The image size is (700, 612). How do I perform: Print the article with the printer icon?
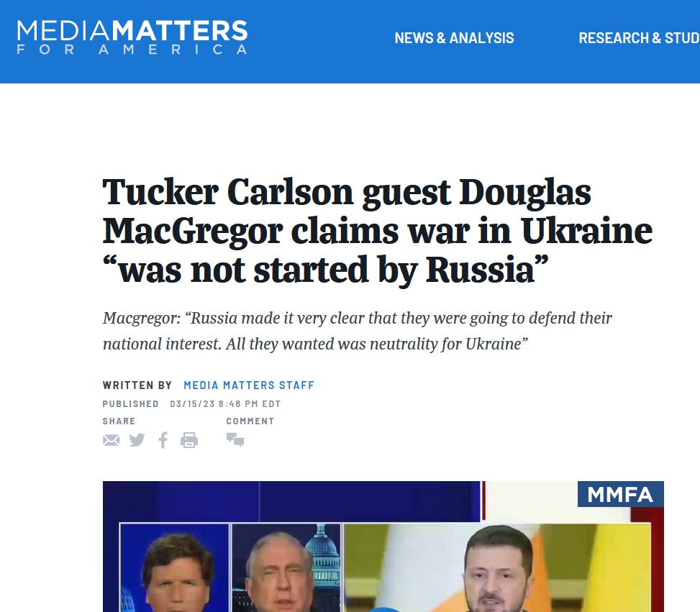pyautogui.click(x=188, y=440)
